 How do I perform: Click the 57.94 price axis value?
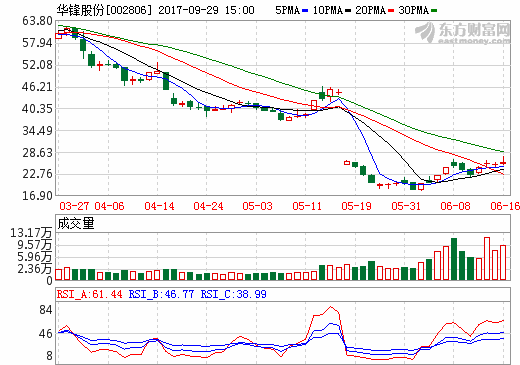[x=38, y=43]
